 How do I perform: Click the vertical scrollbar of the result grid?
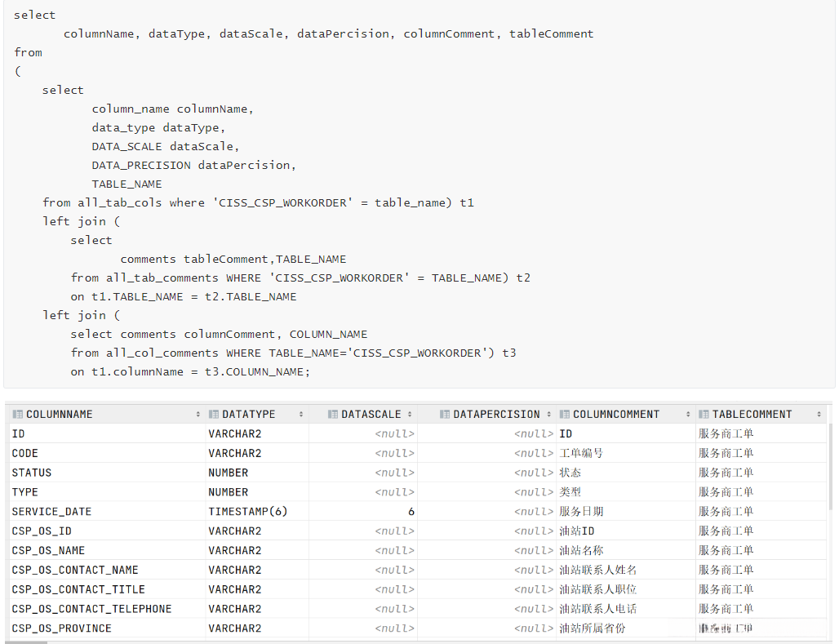[831, 466]
